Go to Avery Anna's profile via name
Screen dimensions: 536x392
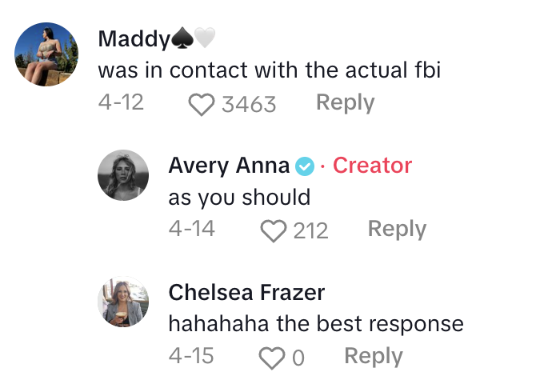pos(229,166)
